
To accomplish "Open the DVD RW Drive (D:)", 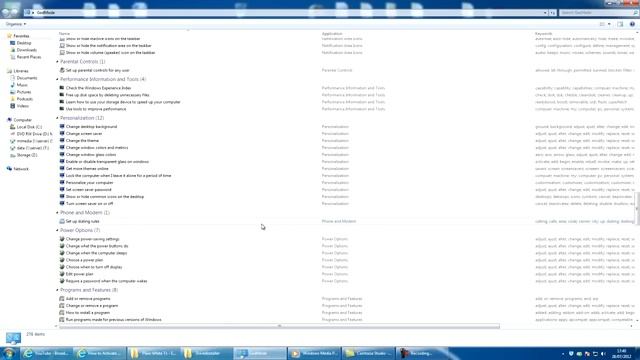I will tap(33, 134).
